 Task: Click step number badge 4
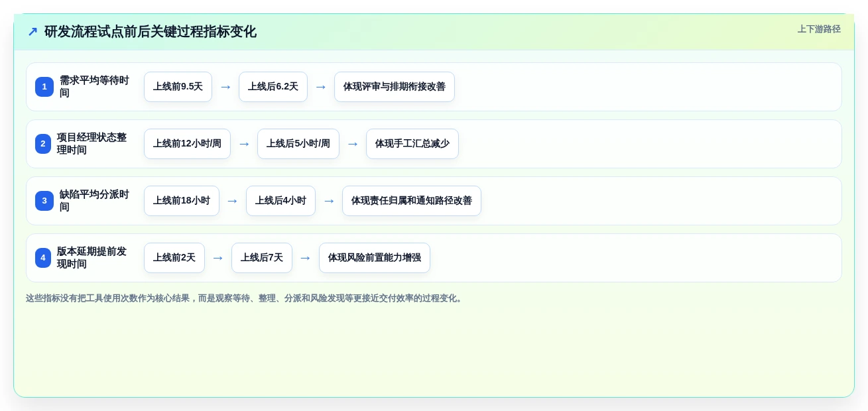click(43, 258)
